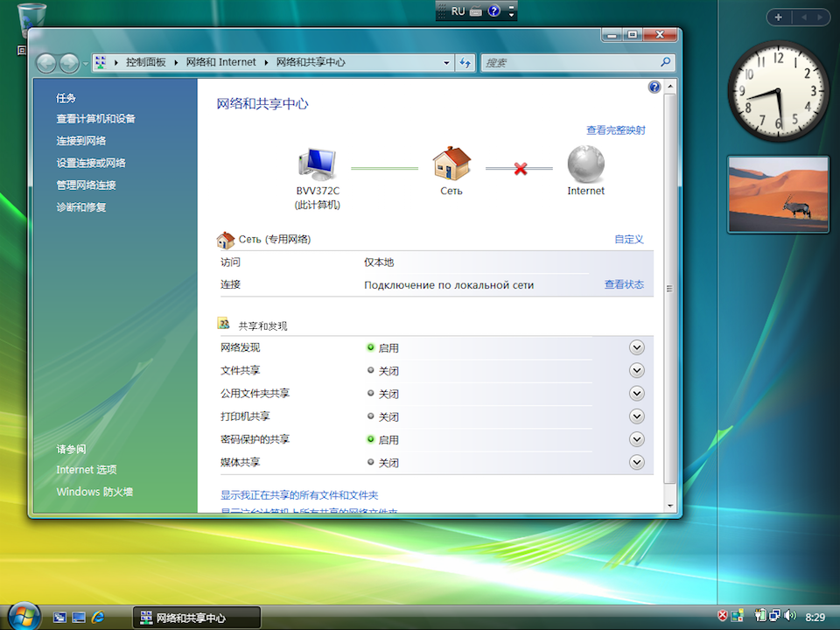Click the small house icon beside Сеть (专用网络)
This screenshot has height=630, width=840.
point(226,240)
